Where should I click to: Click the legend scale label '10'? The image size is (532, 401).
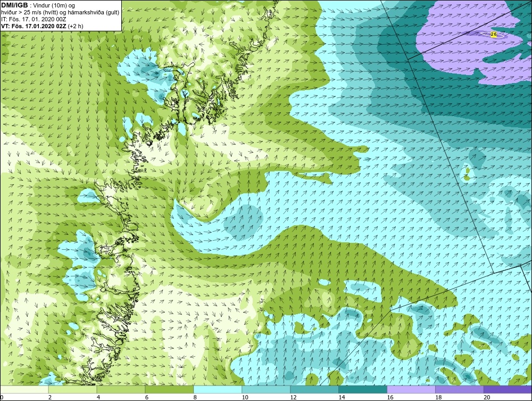coord(246,397)
